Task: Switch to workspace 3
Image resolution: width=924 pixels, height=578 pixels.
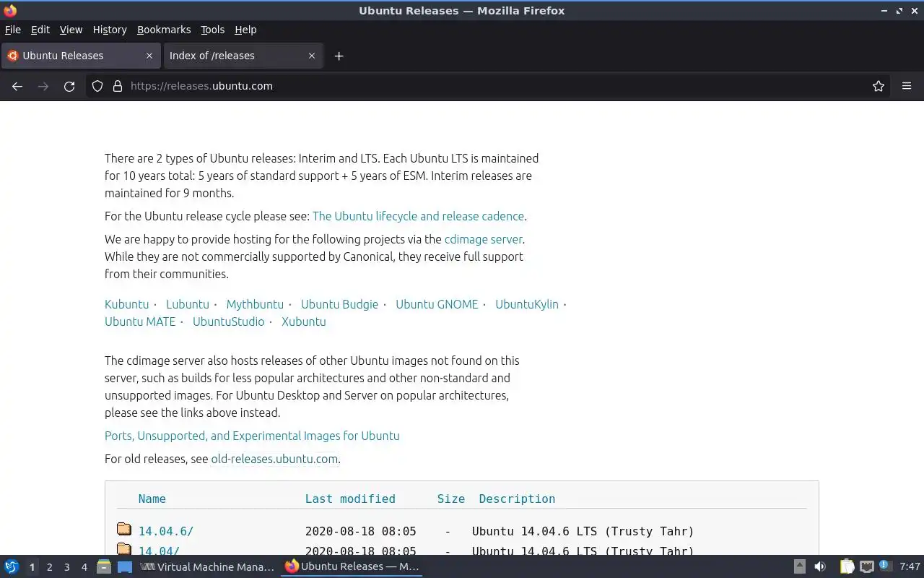Action: click(66, 567)
